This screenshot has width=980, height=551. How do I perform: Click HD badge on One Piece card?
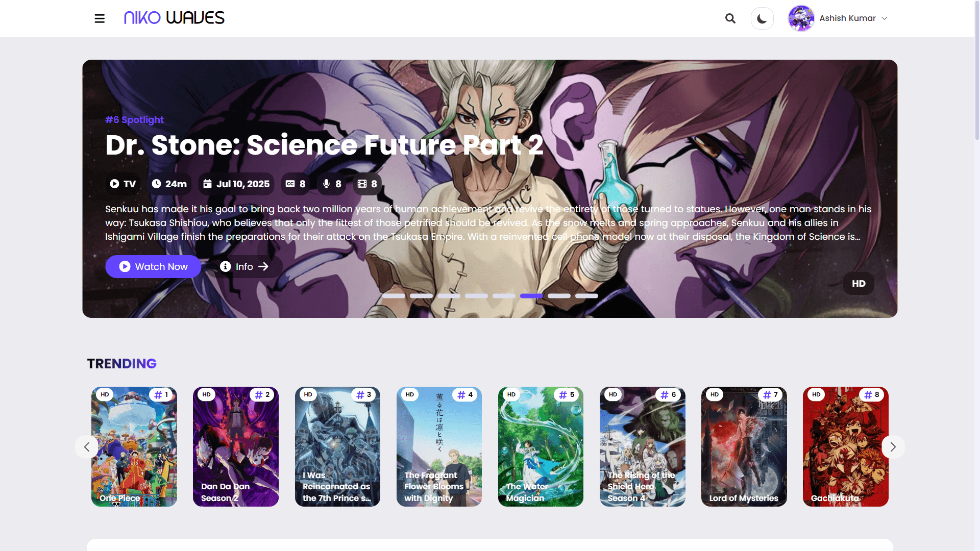point(105,394)
